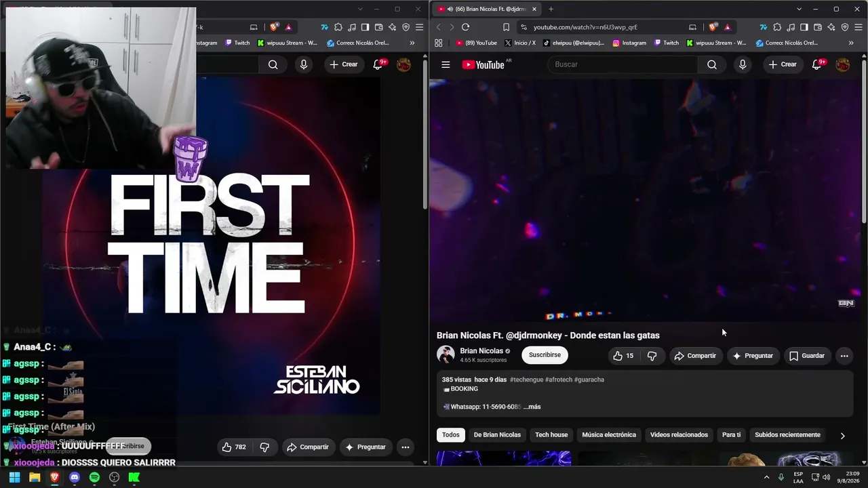868x488 pixels.
Task: Select De Brian Nicolas filter chip
Action: point(497,435)
